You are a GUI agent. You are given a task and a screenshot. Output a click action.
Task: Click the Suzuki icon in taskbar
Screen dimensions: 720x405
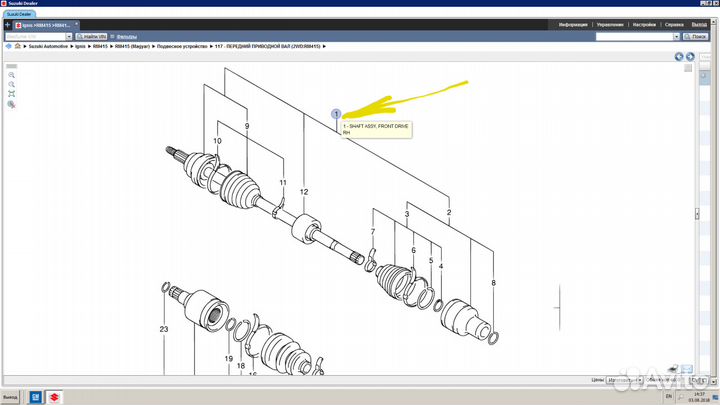click(x=51, y=396)
